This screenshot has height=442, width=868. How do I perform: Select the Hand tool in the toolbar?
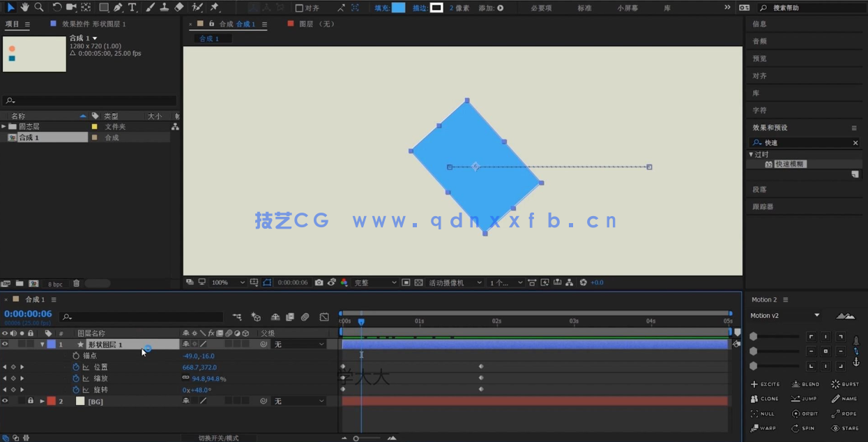(x=25, y=8)
